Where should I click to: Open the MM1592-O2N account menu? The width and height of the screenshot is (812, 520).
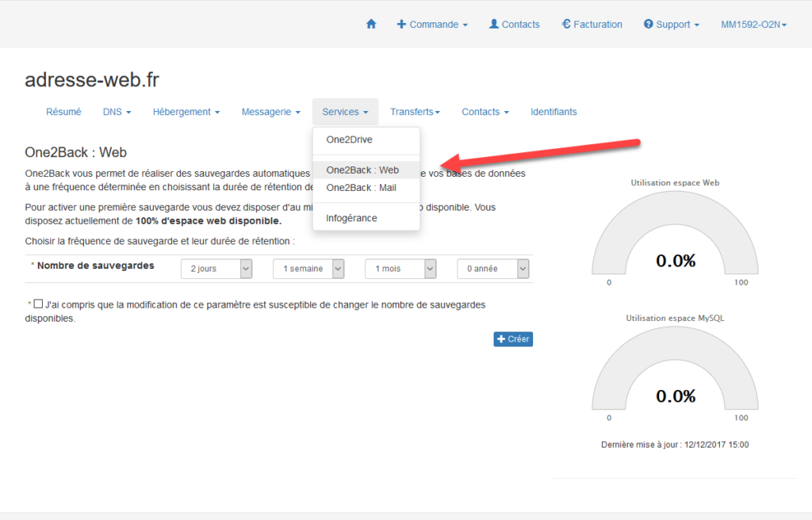click(x=753, y=25)
